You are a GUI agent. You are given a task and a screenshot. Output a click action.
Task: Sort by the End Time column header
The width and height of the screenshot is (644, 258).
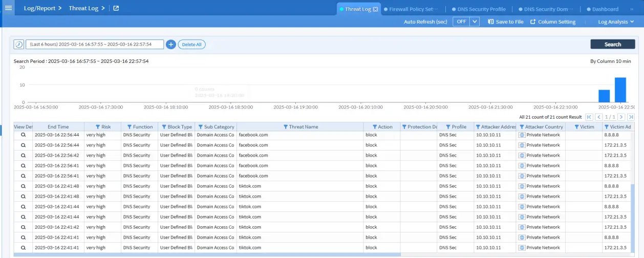[x=58, y=127]
